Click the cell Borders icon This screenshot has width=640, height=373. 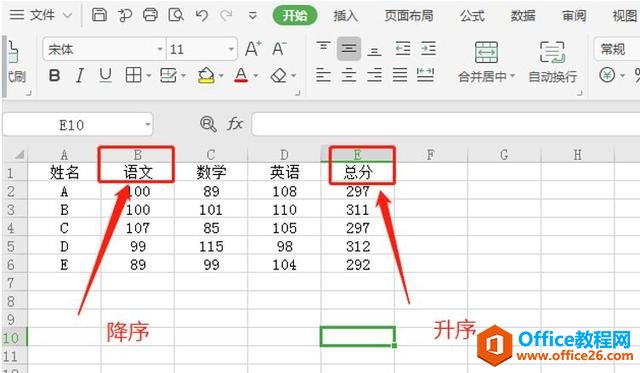click(133, 75)
